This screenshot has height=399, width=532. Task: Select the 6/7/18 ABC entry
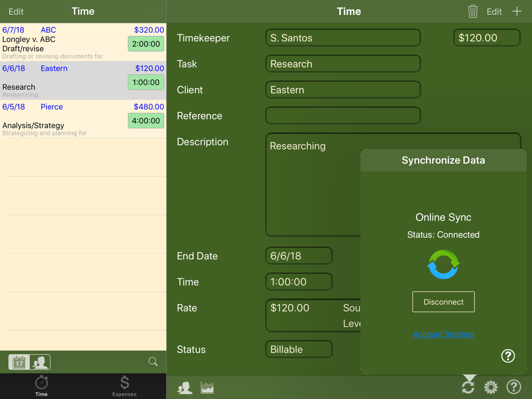[x=83, y=42]
